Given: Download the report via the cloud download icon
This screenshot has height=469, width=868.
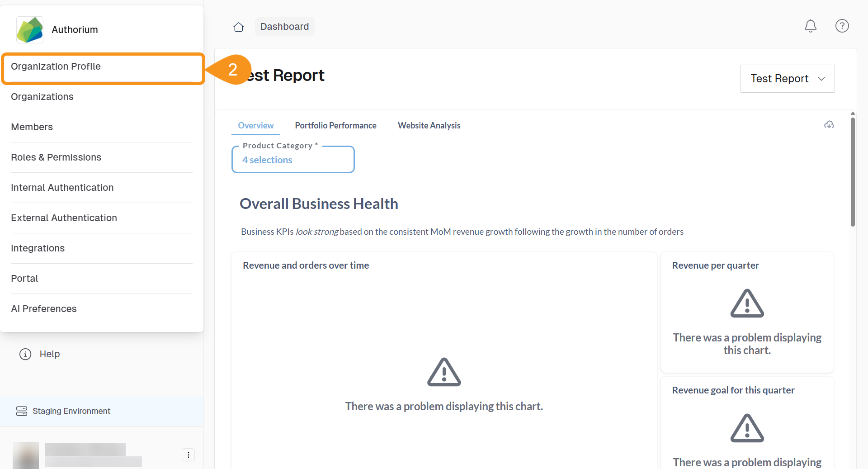Looking at the screenshot, I should point(829,125).
